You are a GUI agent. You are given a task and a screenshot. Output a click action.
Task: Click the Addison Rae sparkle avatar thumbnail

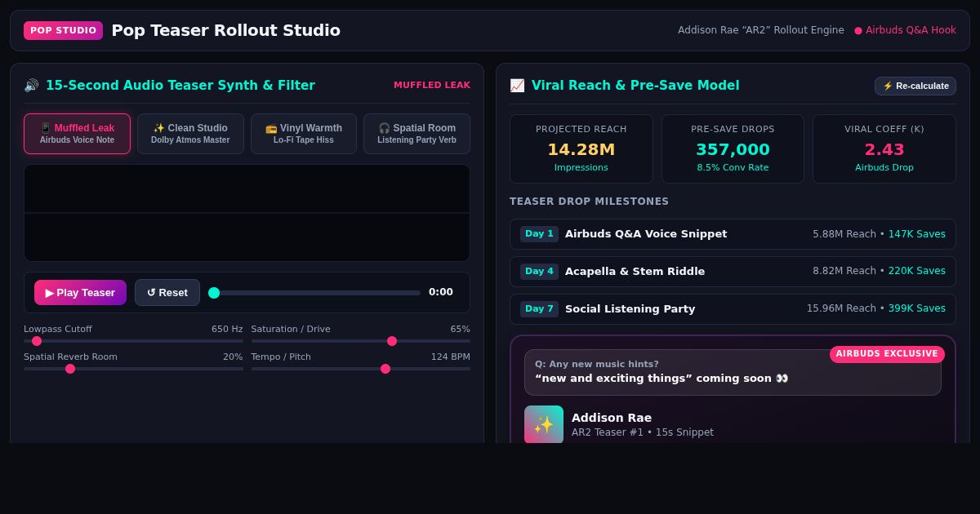(x=544, y=424)
